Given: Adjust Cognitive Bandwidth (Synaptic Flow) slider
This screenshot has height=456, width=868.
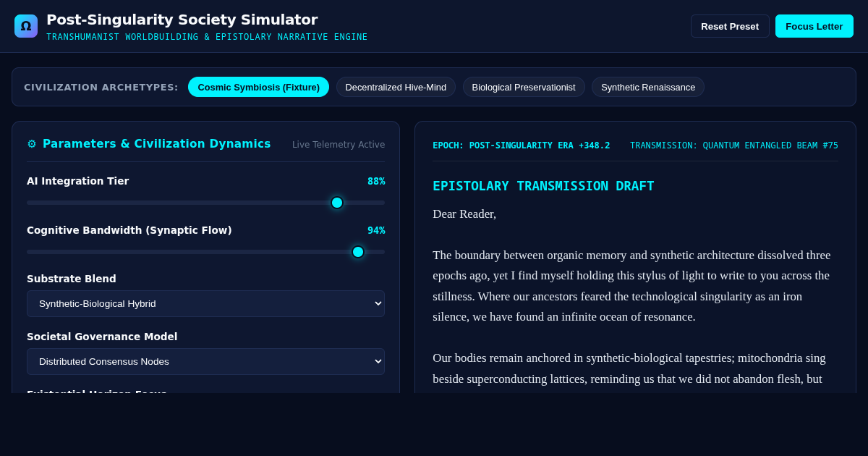Looking at the screenshot, I should [205, 252].
